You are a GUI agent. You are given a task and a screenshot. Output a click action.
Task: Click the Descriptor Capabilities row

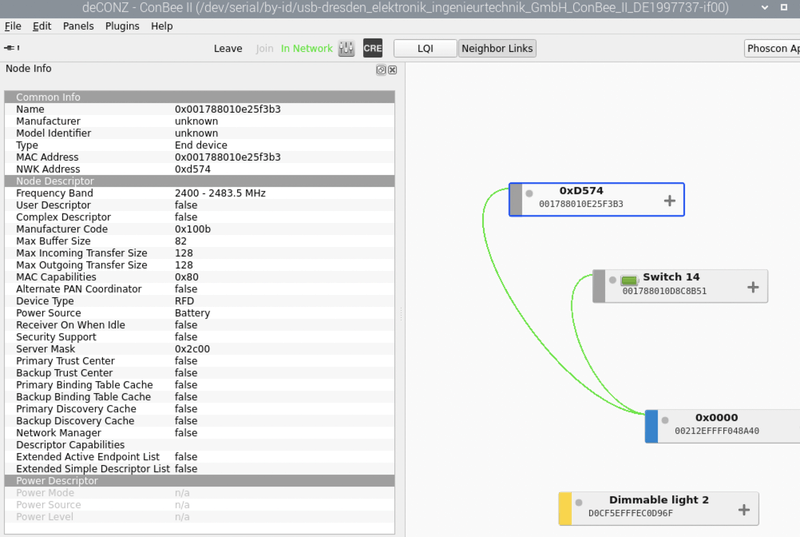[199, 445]
